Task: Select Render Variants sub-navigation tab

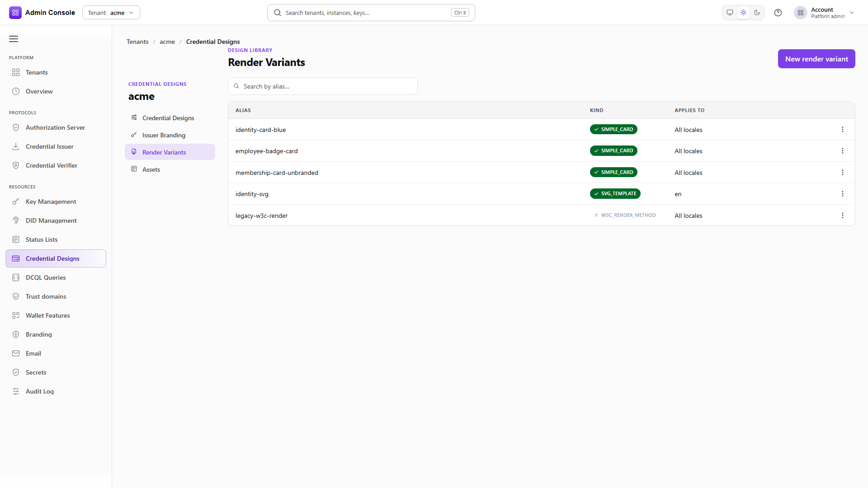Action: point(170,152)
